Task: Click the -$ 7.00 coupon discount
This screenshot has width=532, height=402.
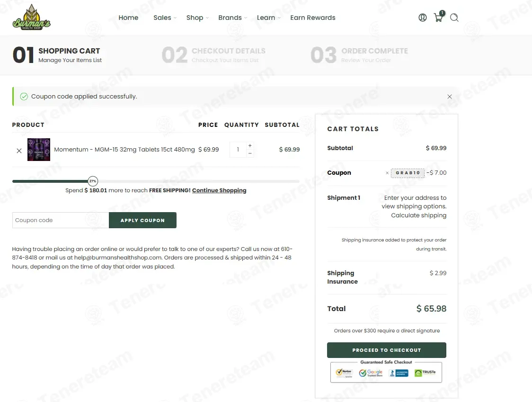Action: click(436, 173)
